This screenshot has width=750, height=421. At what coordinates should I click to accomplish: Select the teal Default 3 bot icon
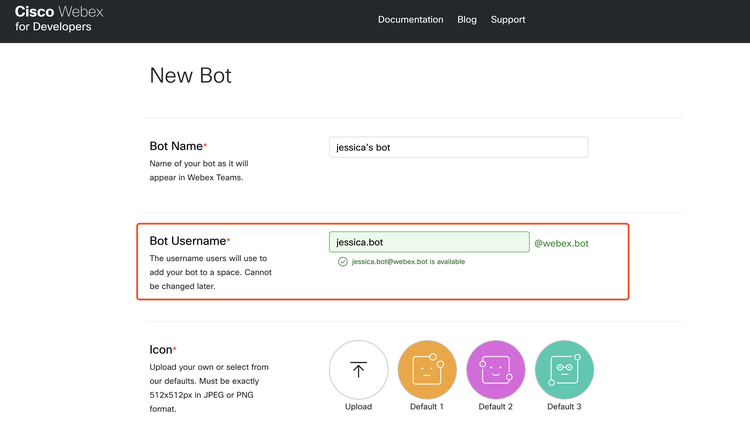(564, 370)
